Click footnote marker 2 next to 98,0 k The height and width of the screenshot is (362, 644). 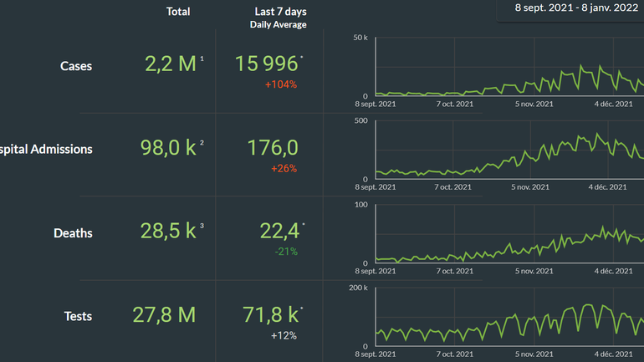pyautogui.click(x=202, y=142)
